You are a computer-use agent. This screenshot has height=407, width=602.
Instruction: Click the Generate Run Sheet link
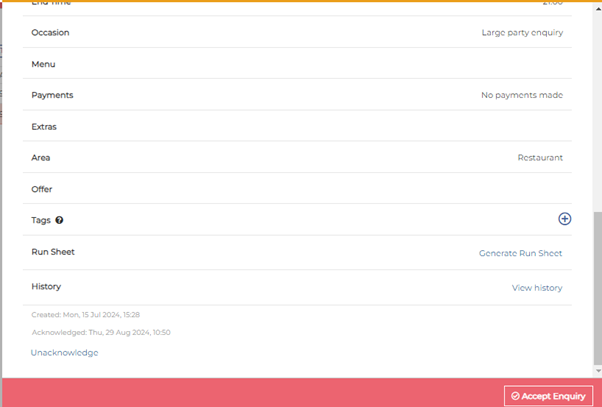(x=520, y=253)
